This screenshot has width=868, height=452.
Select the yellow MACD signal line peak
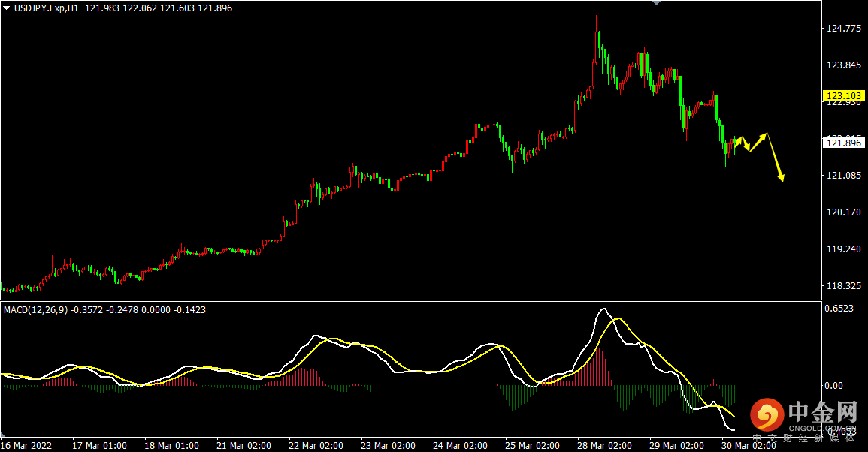[x=618, y=318]
